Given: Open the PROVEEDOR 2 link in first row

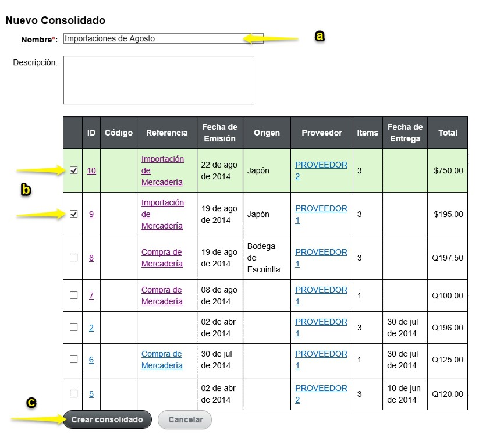Looking at the screenshot, I should (x=321, y=170).
